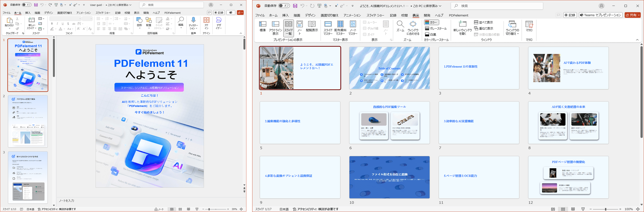Click Save icon in left window title bar

(36, 5)
